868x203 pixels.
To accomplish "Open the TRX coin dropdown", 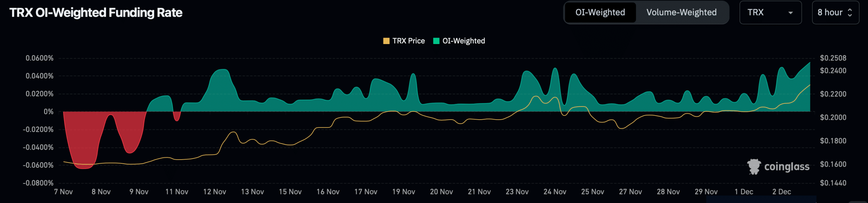I will (770, 13).
